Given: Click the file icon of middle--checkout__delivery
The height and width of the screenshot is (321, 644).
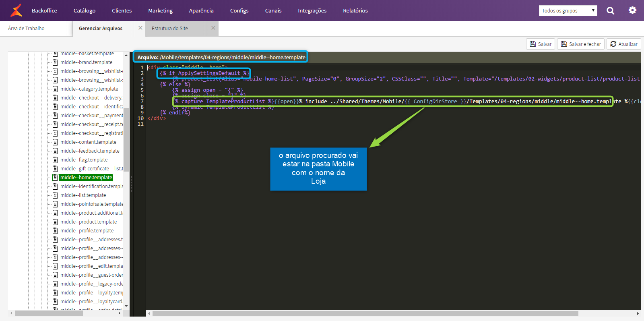Looking at the screenshot, I should (56, 98).
